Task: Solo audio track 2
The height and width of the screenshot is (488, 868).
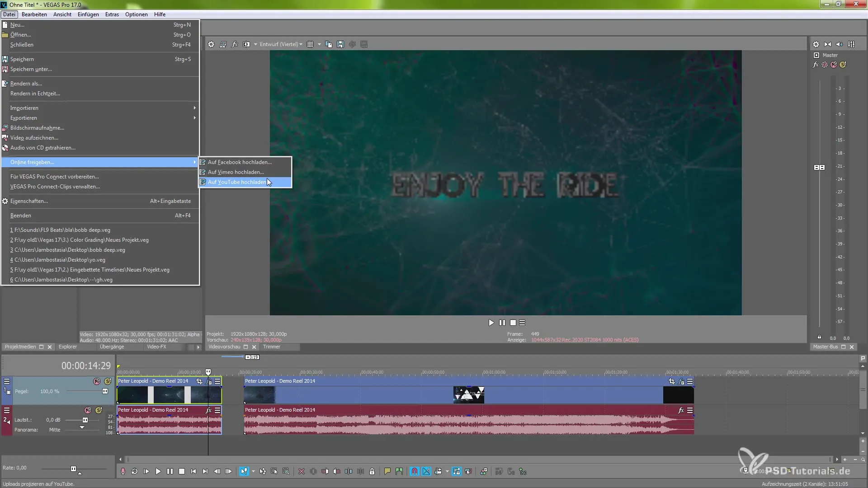Action: 99,410
